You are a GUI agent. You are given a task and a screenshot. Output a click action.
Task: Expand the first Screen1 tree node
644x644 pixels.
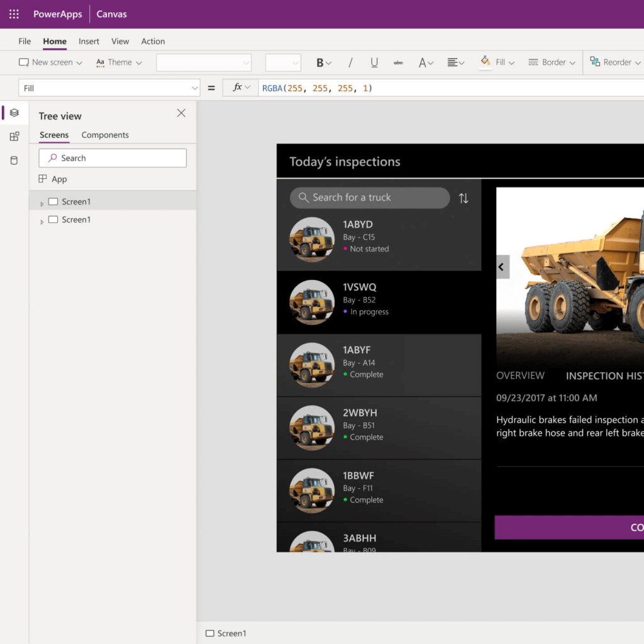(42, 201)
